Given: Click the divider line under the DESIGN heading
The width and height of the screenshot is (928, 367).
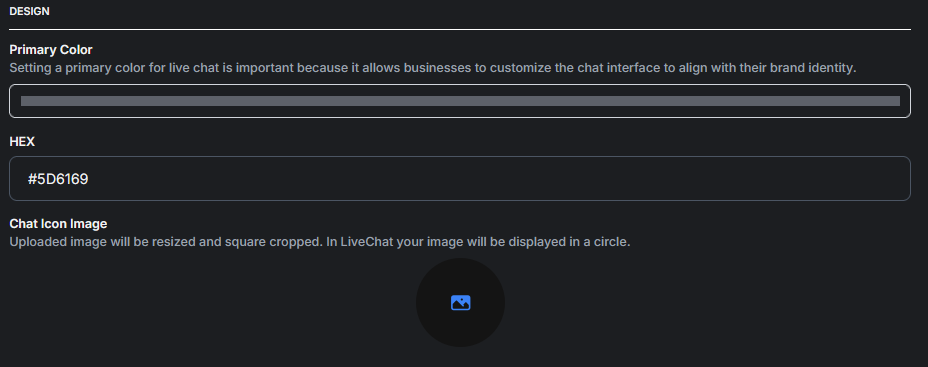Looking at the screenshot, I should coord(460,29).
